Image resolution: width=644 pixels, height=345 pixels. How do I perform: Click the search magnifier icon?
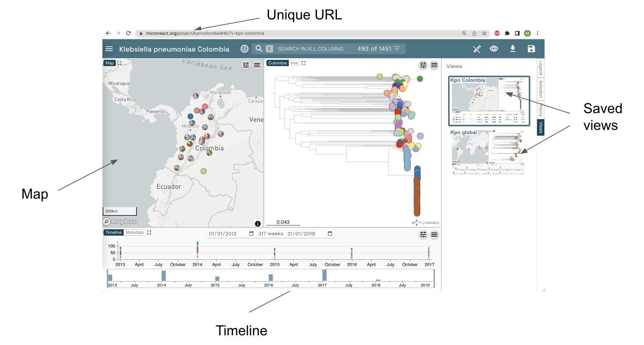(259, 49)
